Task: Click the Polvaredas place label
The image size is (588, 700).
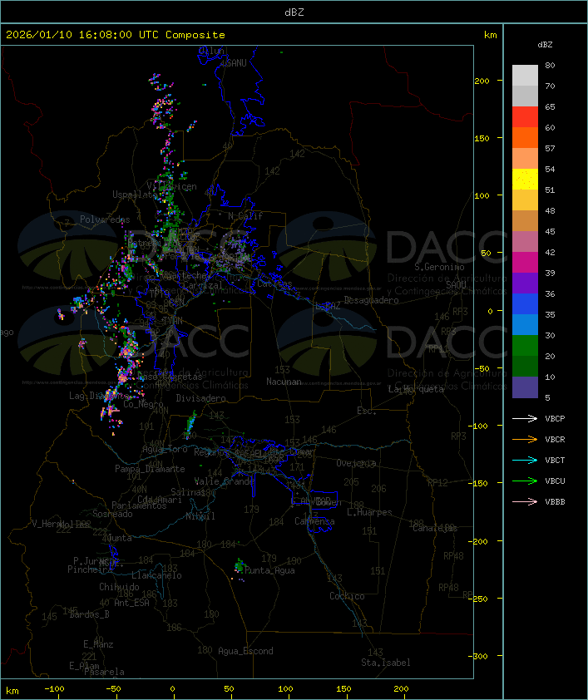Action: pos(105,219)
